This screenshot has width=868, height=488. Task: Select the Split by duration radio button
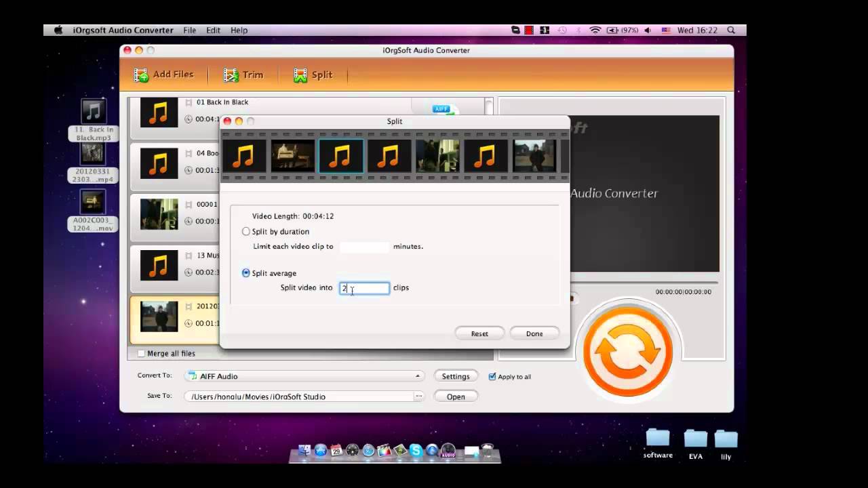(245, 231)
